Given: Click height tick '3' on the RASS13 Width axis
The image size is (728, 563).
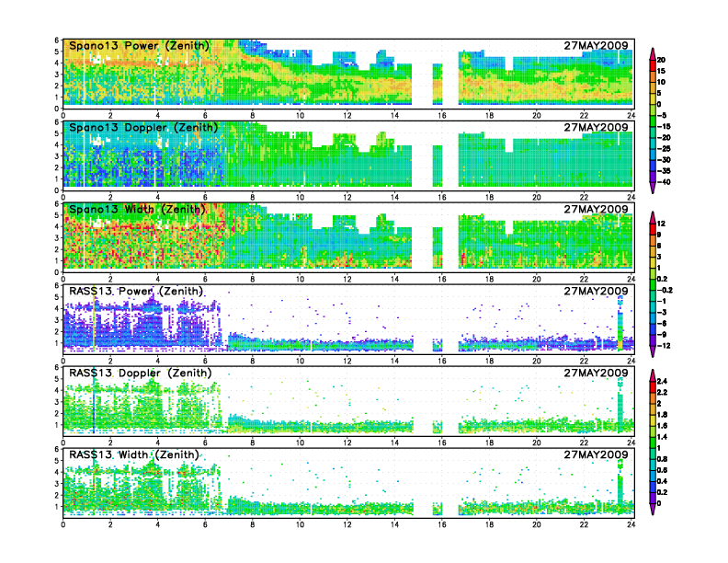Looking at the screenshot, I should click(x=57, y=484).
